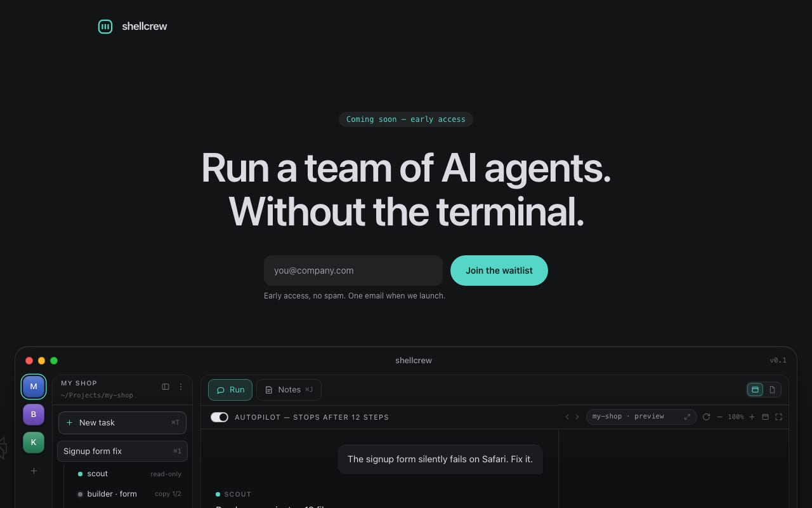Open the three-dot menu next to MY SHOP
812x508 pixels.
tap(181, 387)
